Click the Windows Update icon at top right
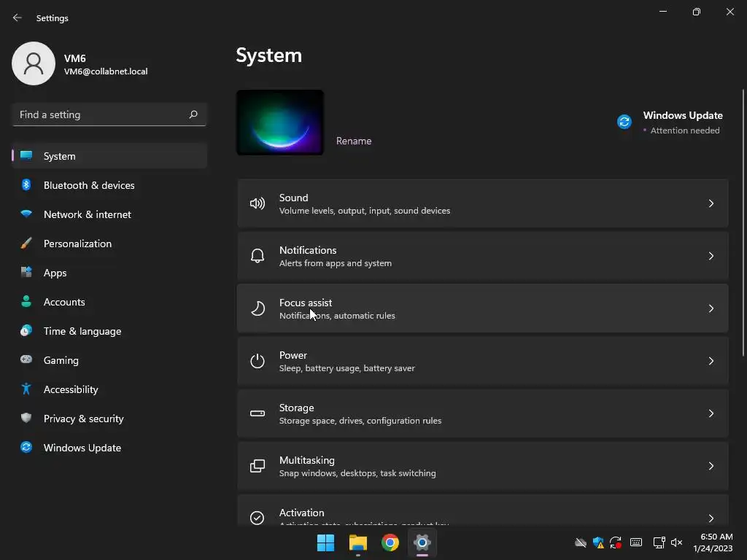 [624, 122]
